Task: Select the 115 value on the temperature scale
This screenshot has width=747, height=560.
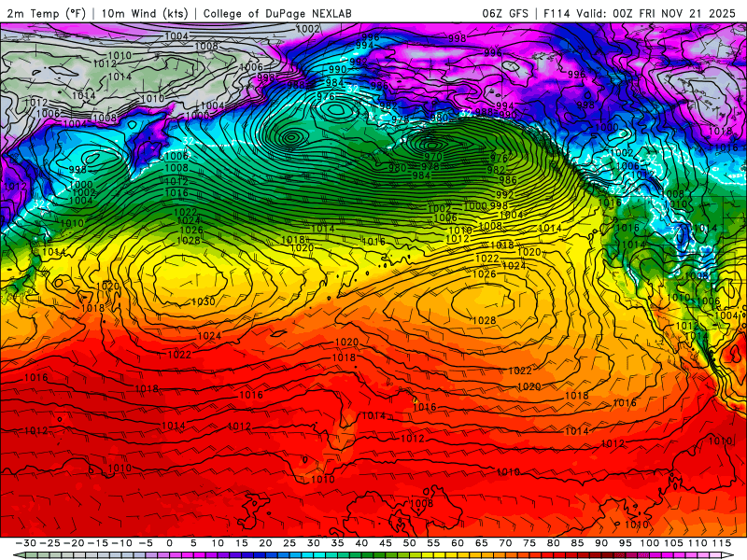Action: point(722,543)
